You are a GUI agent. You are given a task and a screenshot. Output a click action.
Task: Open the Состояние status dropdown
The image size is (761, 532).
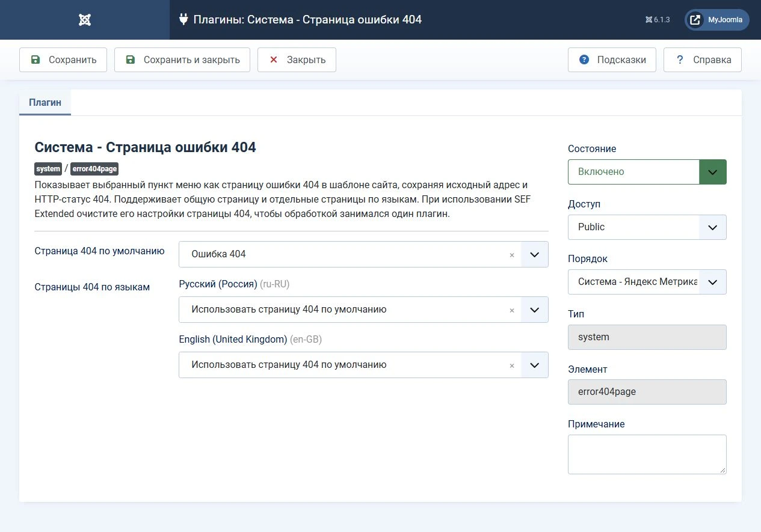click(647, 172)
